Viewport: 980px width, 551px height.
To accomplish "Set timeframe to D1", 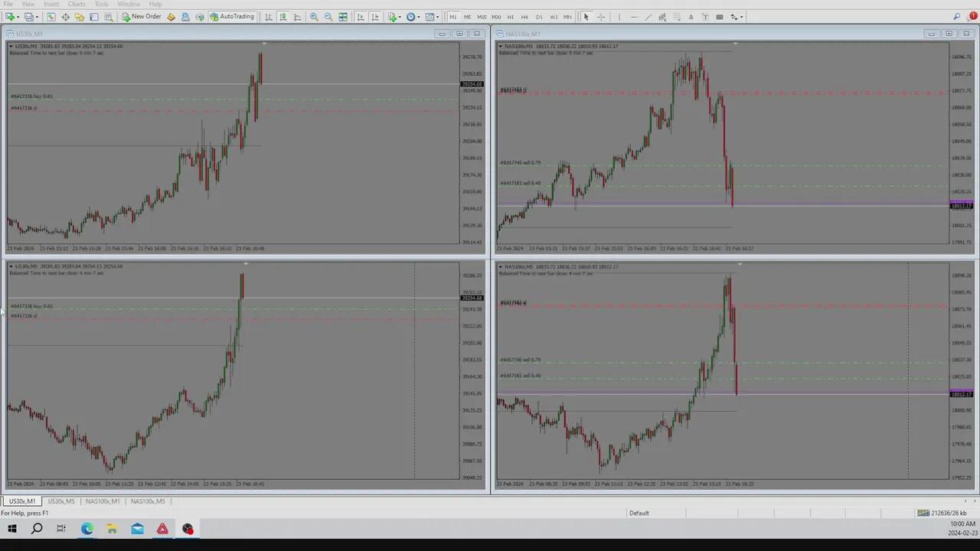I will coord(539,17).
